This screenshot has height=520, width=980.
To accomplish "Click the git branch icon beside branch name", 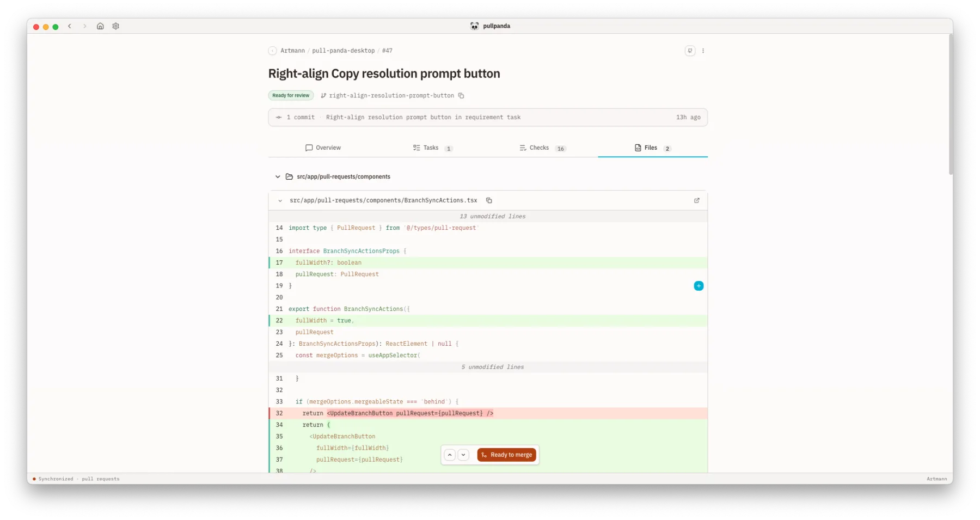I will pyautogui.click(x=323, y=96).
